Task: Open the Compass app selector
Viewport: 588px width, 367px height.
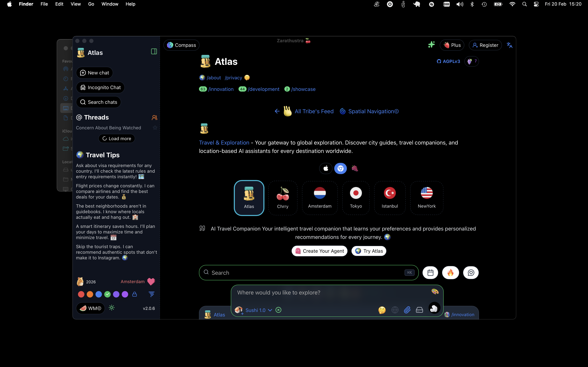Action: pyautogui.click(x=181, y=45)
